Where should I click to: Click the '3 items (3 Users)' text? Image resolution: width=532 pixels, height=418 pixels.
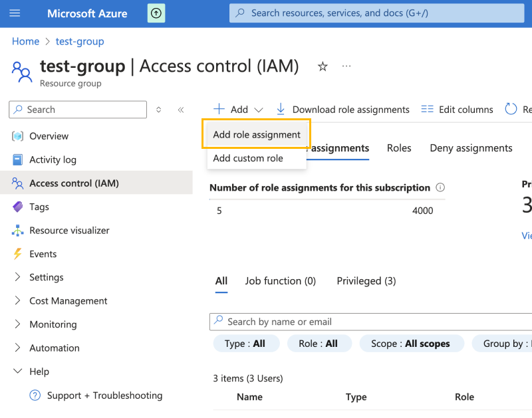(248, 378)
